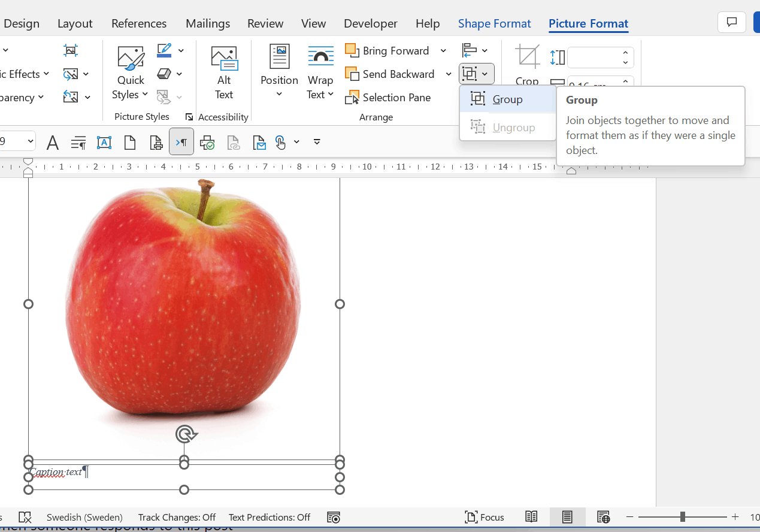Image resolution: width=760 pixels, height=532 pixels.
Task: Open the Mailings tab
Action: 208,23
